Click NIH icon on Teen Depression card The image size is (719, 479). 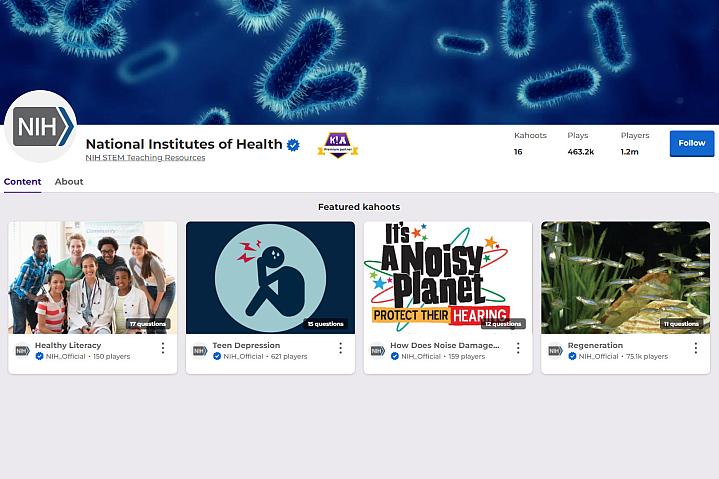199,350
